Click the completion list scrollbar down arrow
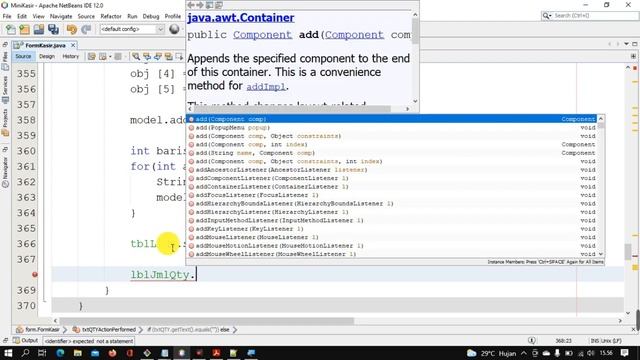Screen dimensions: 640x360 coord(601,254)
